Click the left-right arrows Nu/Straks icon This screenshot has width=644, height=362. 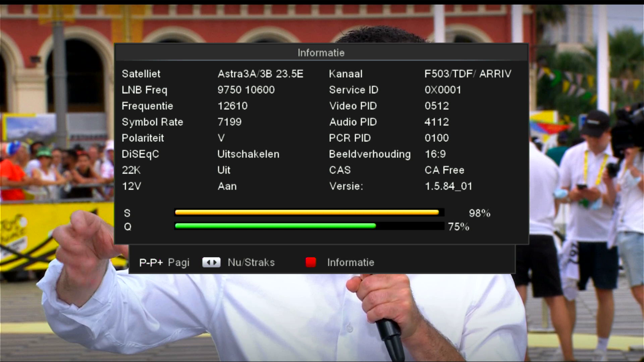click(x=211, y=262)
